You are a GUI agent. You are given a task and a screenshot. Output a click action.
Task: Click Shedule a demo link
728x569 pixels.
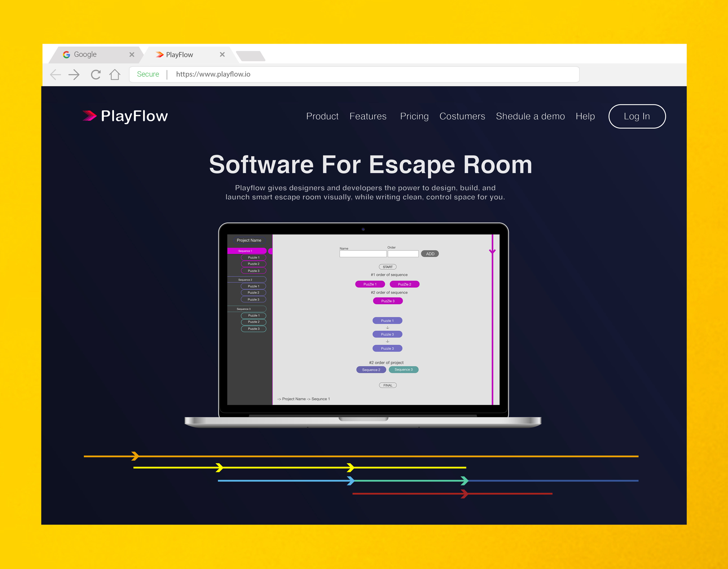click(530, 116)
